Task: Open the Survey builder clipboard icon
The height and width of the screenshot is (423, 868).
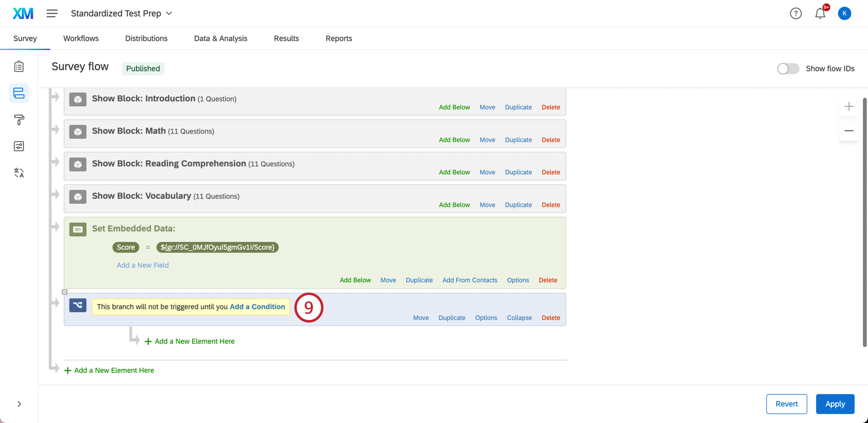Action: pyautogui.click(x=19, y=66)
